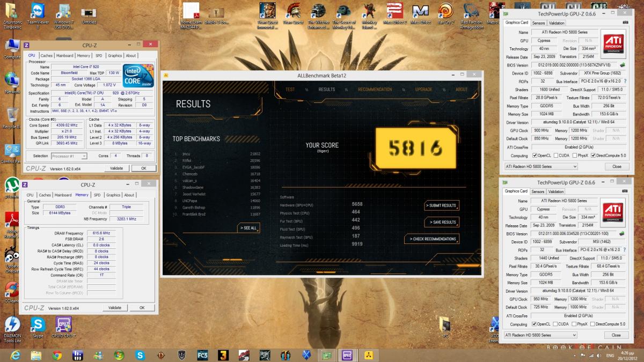The height and width of the screenshot is (362, 644).
Task: Open Validation tab in MSI GPU-Z window
Action: tap(556, 191)
